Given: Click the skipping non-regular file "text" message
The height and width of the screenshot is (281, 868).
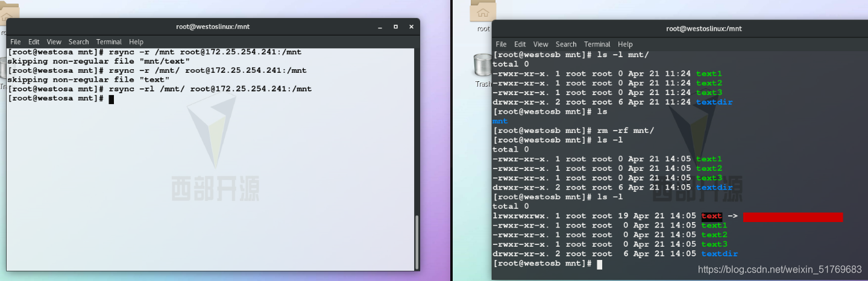Looking at the screenshot, I should pos(89,79).
